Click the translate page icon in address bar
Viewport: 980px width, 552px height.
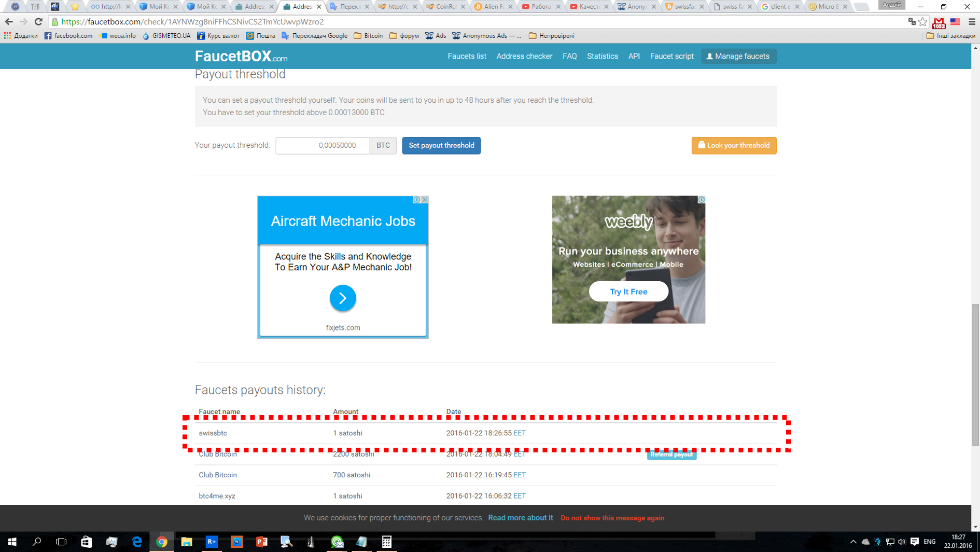click(x=912, y=22)
